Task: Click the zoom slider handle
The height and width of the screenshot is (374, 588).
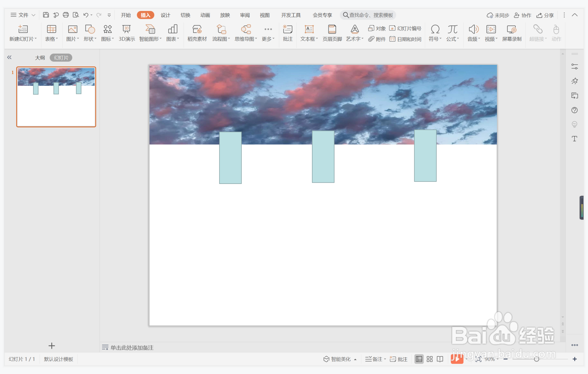Action: tap(536, 359)
